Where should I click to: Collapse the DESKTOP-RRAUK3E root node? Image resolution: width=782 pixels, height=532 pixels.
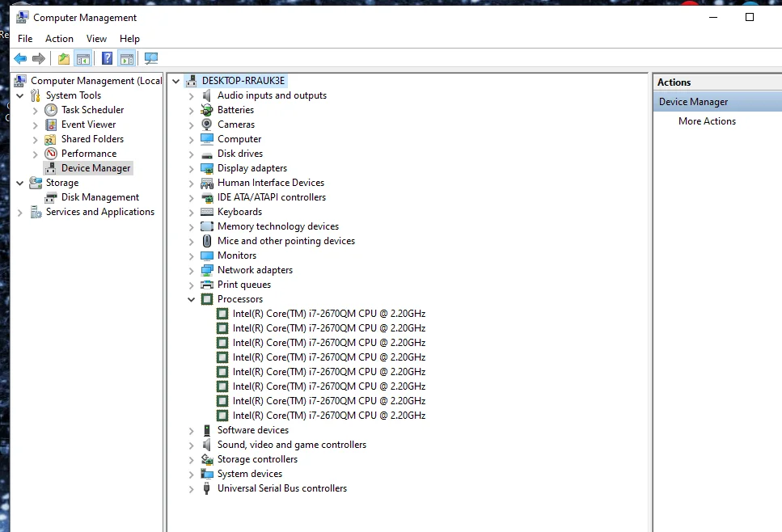click(x=175, y=81)
